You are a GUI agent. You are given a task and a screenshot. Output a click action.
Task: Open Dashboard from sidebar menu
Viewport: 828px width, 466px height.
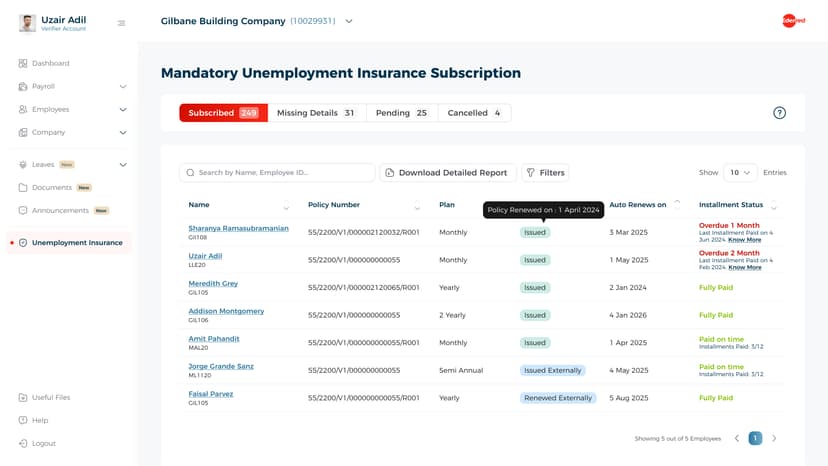(x=51, y=63)
